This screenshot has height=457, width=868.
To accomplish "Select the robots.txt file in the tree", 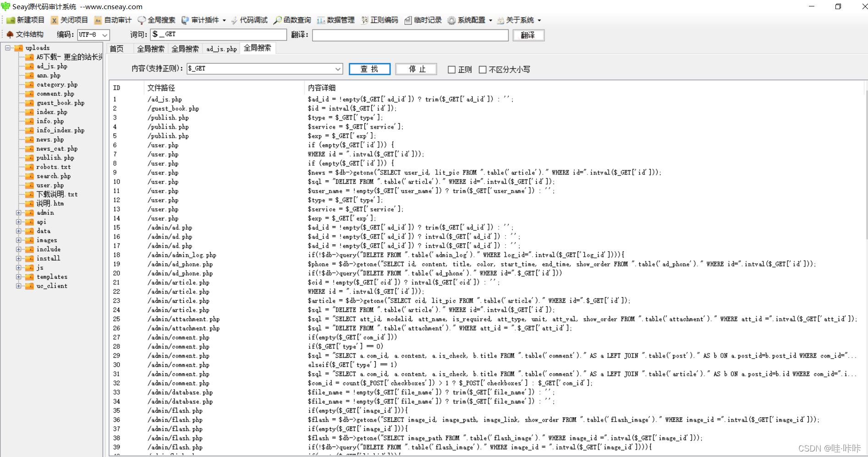I will click(54, 167).
